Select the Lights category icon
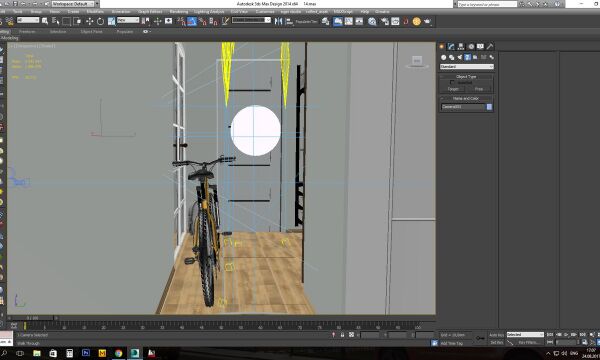This screenshot has height=360, width=600. (x=460, y=57)
